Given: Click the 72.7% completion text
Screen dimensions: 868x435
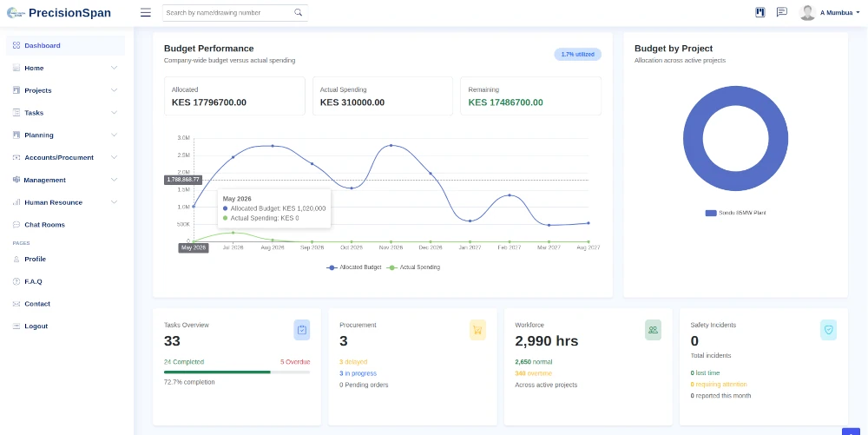Looking at the screenshot, I should click(x=189, y=382).
